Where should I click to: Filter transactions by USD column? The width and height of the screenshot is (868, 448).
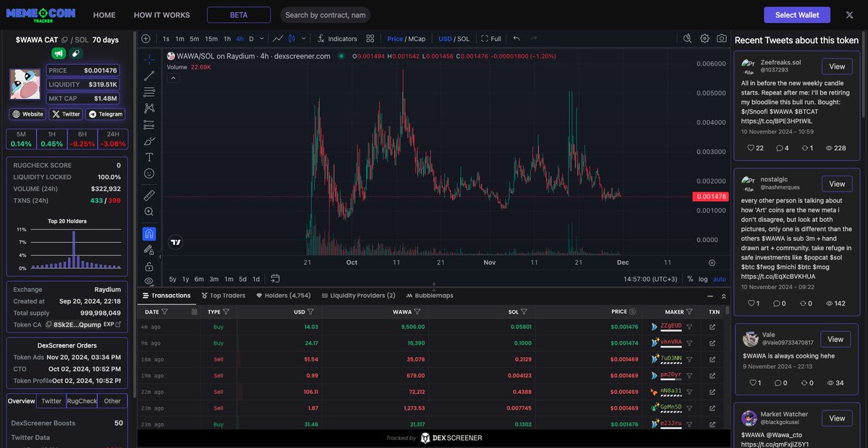[311, 312]
